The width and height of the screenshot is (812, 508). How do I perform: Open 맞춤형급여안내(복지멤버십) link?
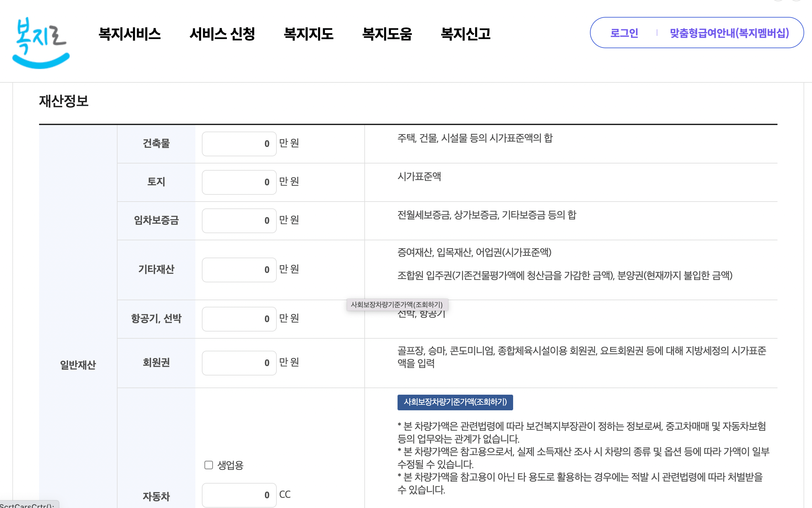coord(729,33)
